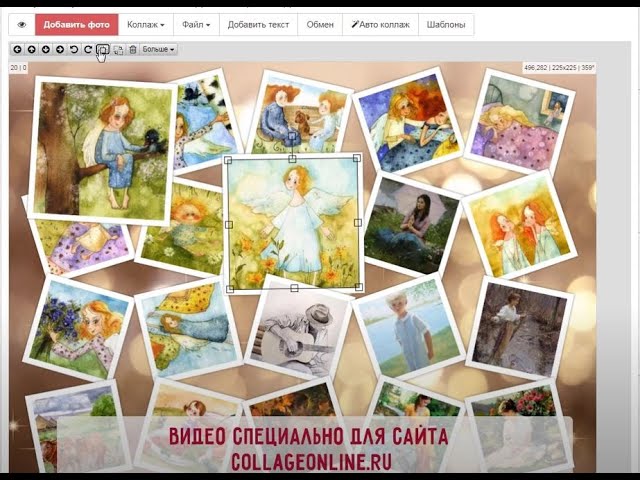640x480 pixels.
Task: Click the rotation handle above selected photo
Action: pos(292,136)
